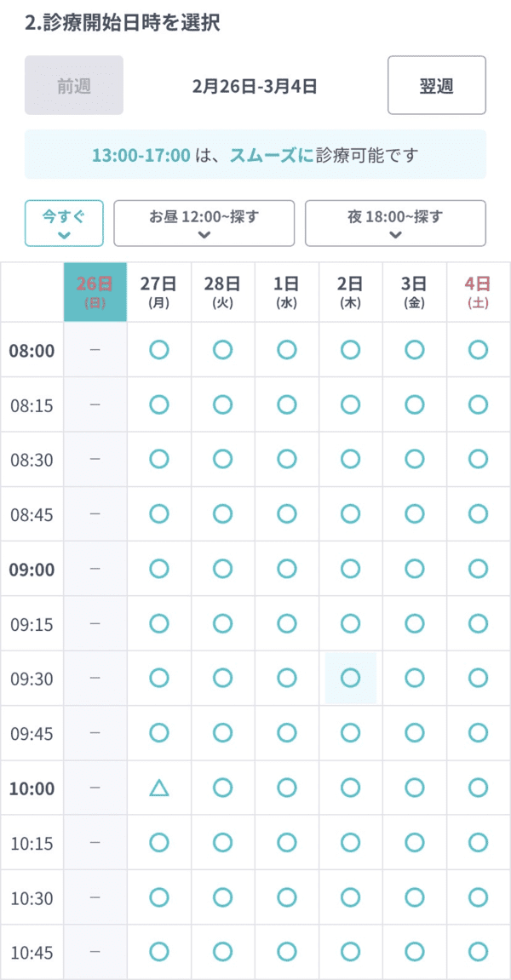Click the 13:00-17:00 smooth consultation banner
The height and width of the screenshot is (980, 511).
click(x=255, y=155)
